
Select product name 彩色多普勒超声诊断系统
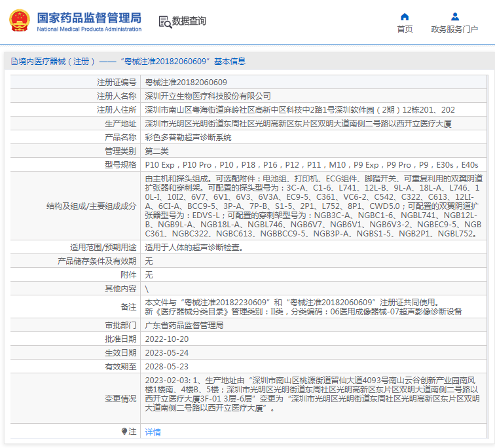(188, 138)
